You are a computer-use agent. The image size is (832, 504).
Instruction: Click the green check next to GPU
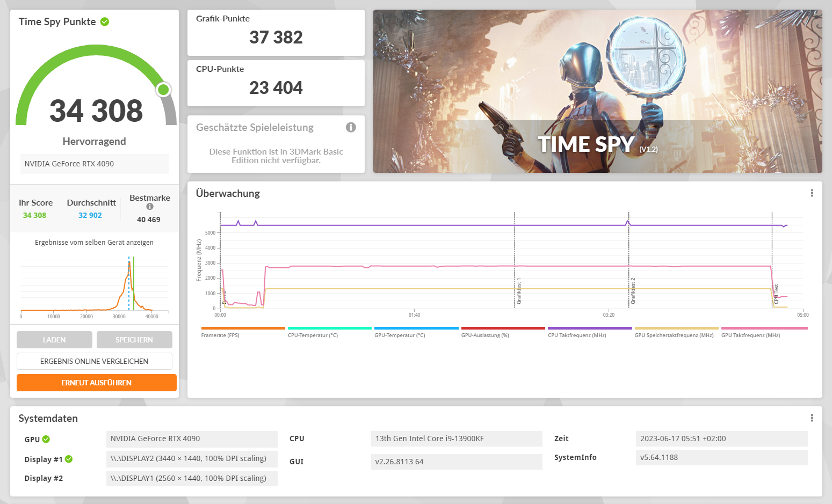pos(46,439)
